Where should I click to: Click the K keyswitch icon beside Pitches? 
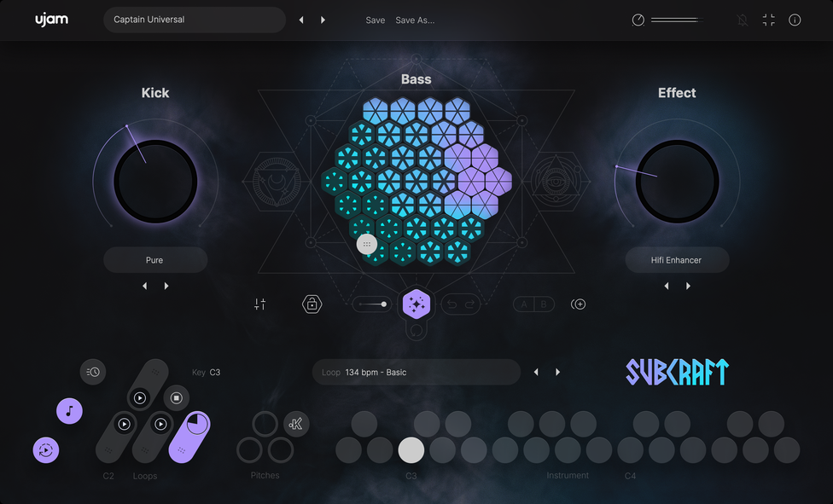pos(296,423)
